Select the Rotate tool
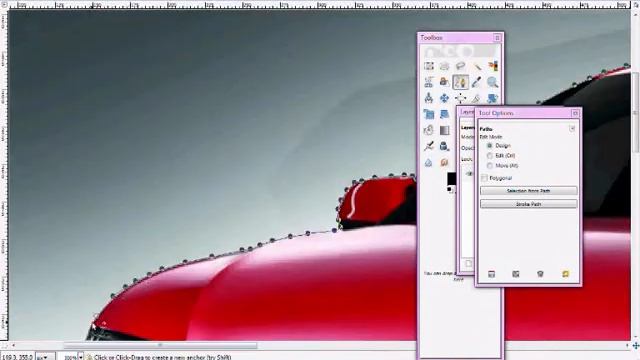 pyautogui.click(x=493, y=98)
